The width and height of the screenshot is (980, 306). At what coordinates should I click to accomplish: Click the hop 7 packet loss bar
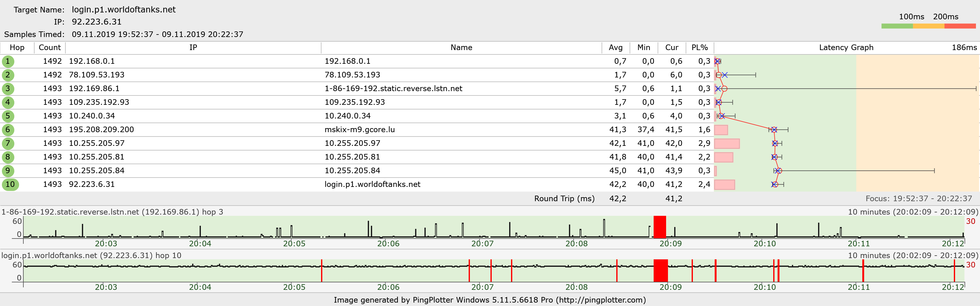tap(727, 143)
